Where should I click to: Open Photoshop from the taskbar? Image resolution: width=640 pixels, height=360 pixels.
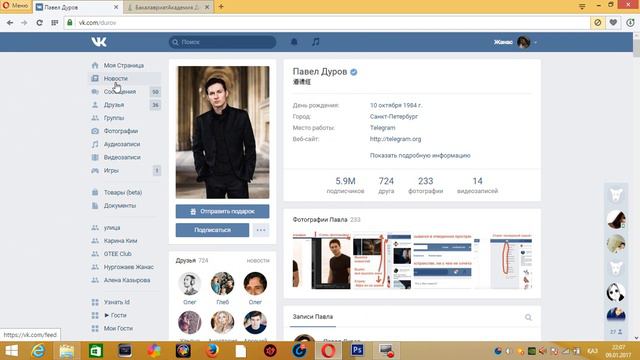tap(357, 350)
